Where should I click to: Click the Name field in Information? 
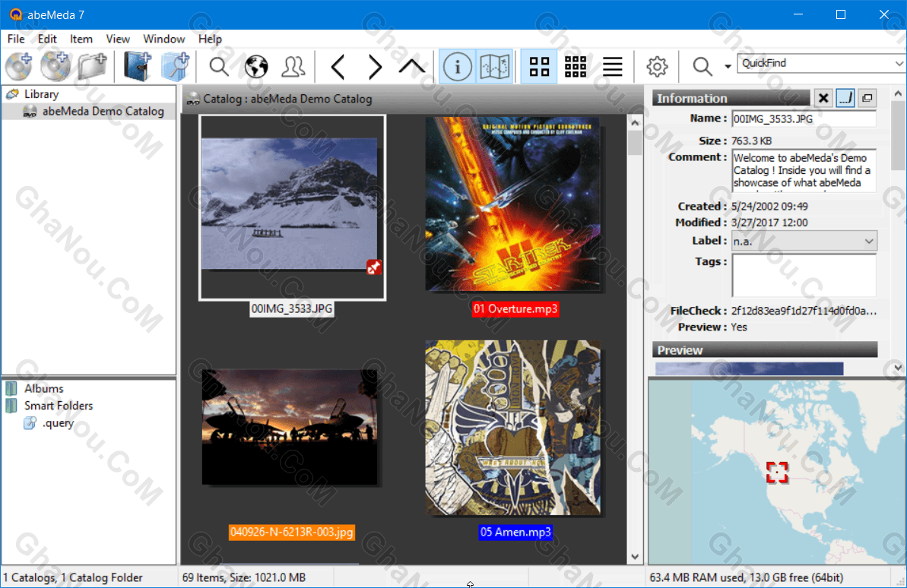[x=804, y=119]
